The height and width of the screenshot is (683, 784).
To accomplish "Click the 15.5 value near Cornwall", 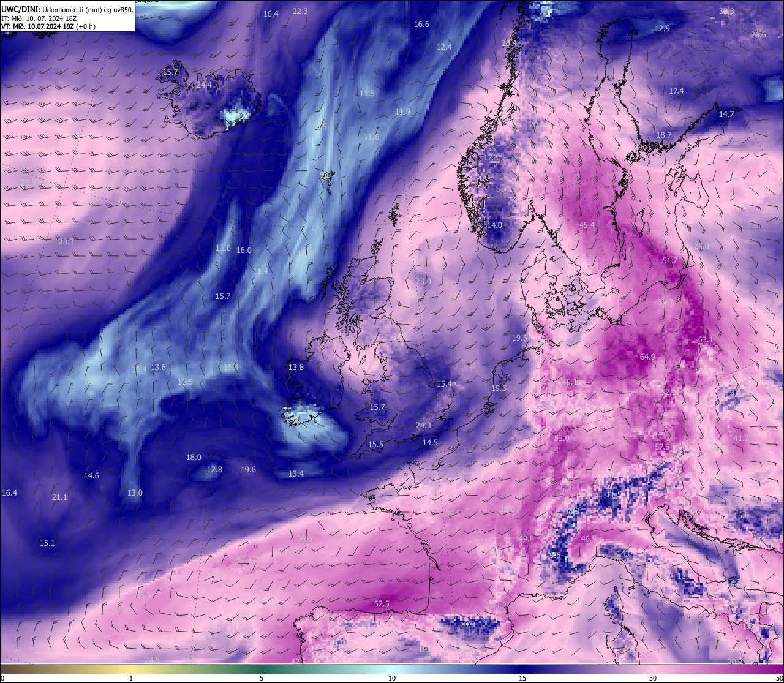I will point(375,445).
